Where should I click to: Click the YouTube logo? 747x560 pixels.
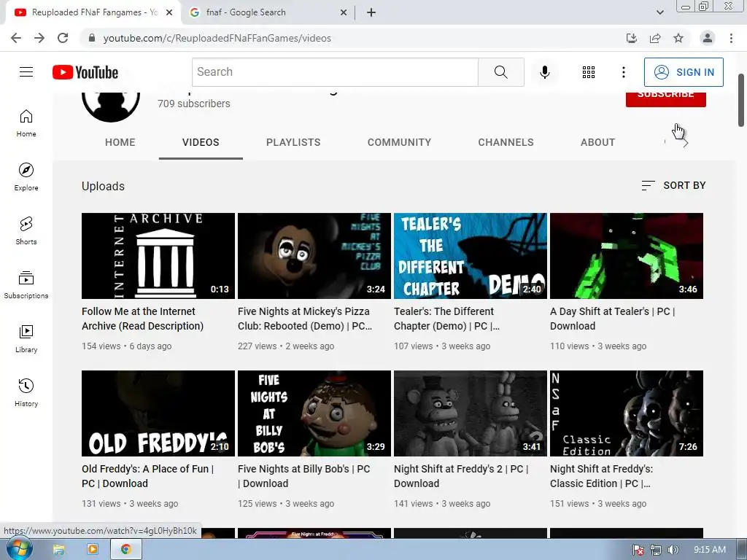click(85, 72)
